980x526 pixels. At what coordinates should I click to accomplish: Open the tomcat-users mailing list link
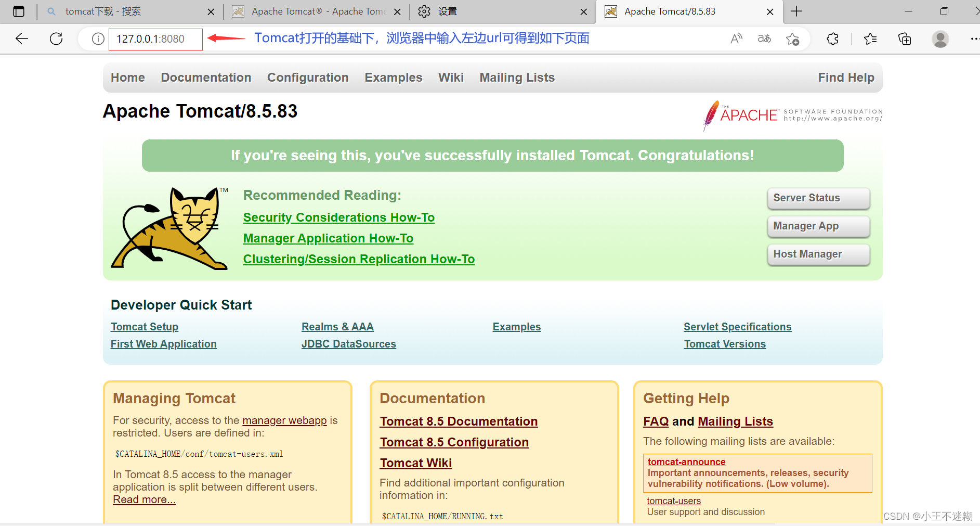pyautogui.click(x=674, y=501)
